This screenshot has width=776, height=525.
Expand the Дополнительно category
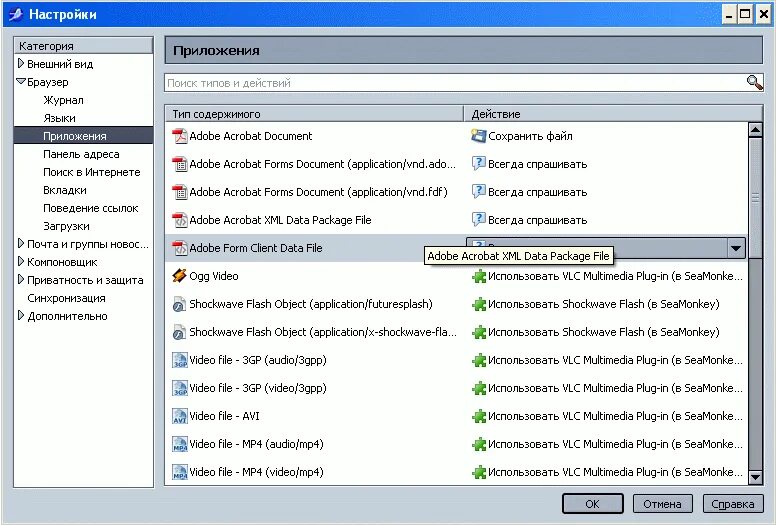(x=21, y=315)
